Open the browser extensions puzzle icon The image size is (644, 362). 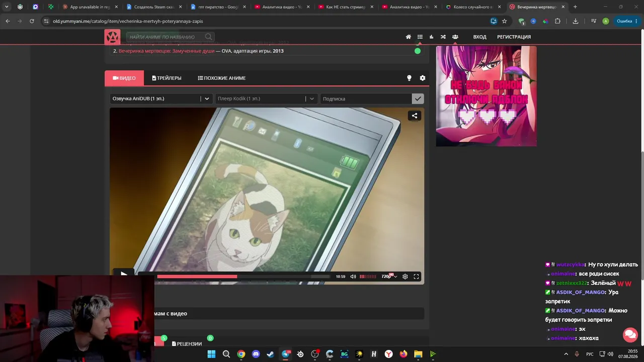(x=557, y=21)
